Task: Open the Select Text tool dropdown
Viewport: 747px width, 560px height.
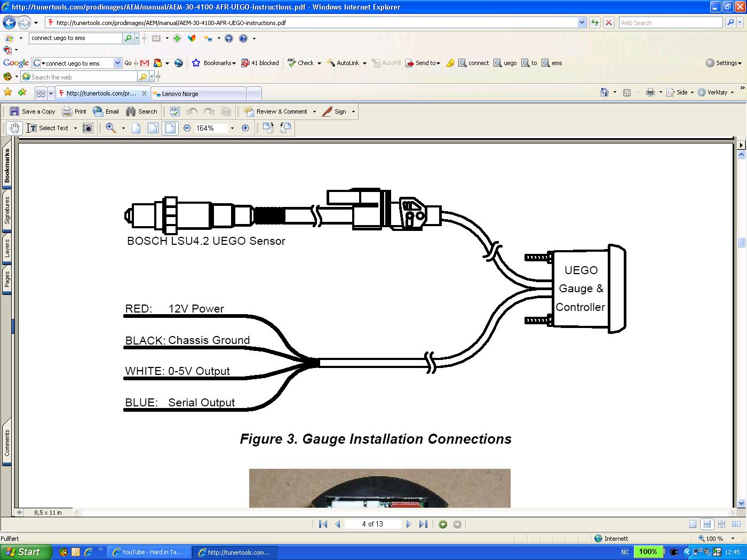Action: (75, 128)
